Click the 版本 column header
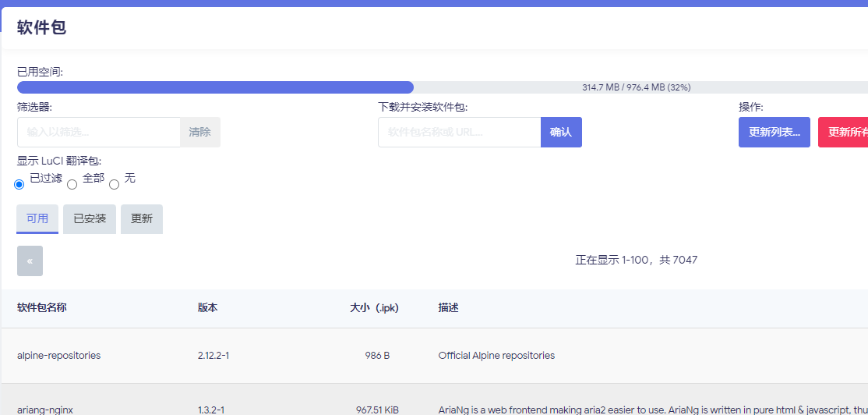The image size is (868, 415). click(208, 308)
